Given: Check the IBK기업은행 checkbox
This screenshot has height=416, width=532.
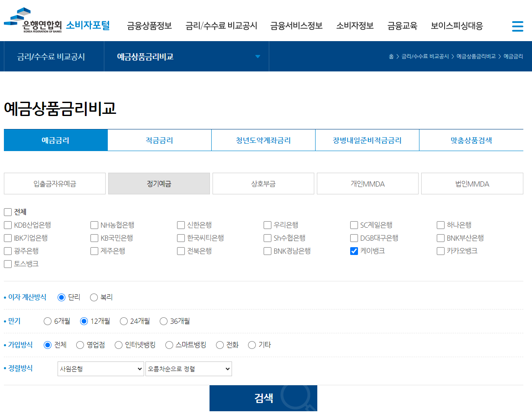Looking at the screenshot, I should pyautogui.click(x=8, y=238).
